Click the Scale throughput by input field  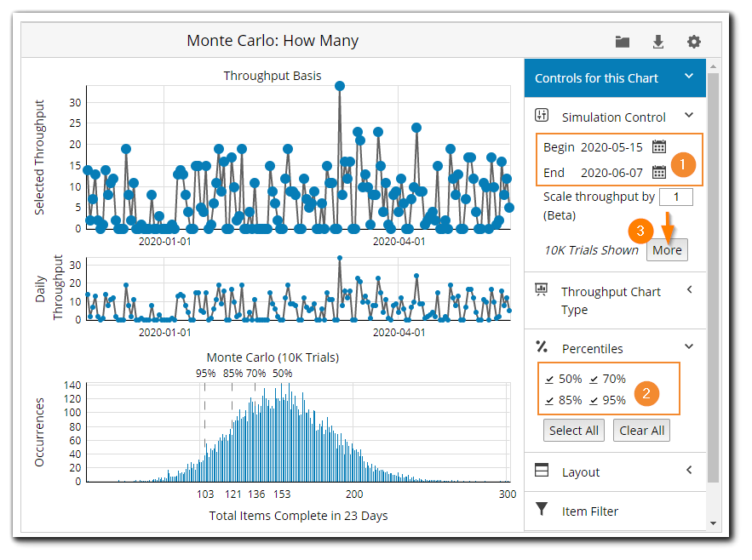coord(677,196)
